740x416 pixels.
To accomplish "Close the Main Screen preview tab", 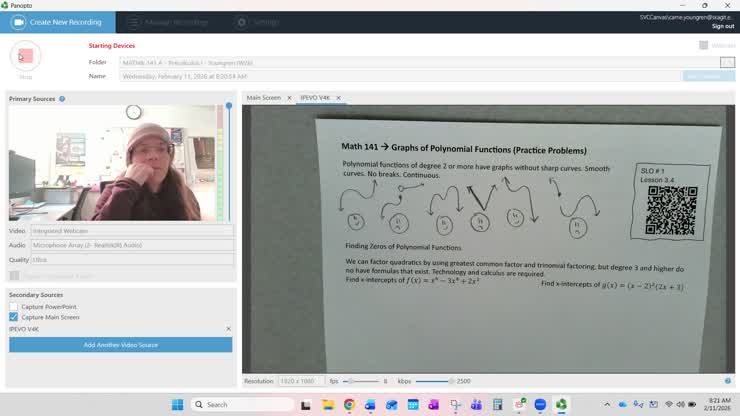I will click(289, 98).
